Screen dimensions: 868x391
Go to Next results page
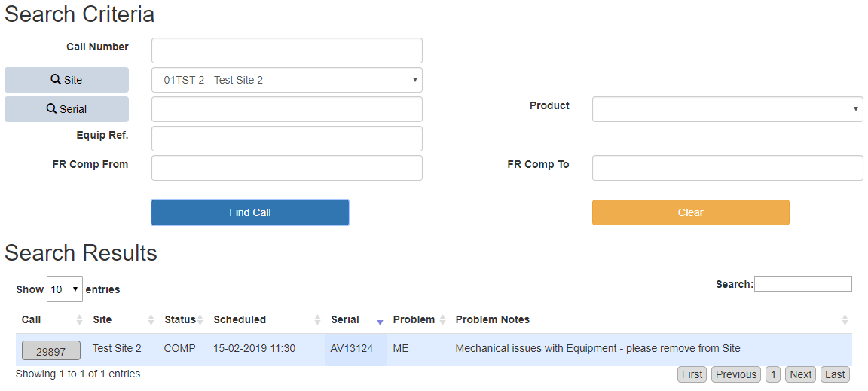tap(800, 374)
